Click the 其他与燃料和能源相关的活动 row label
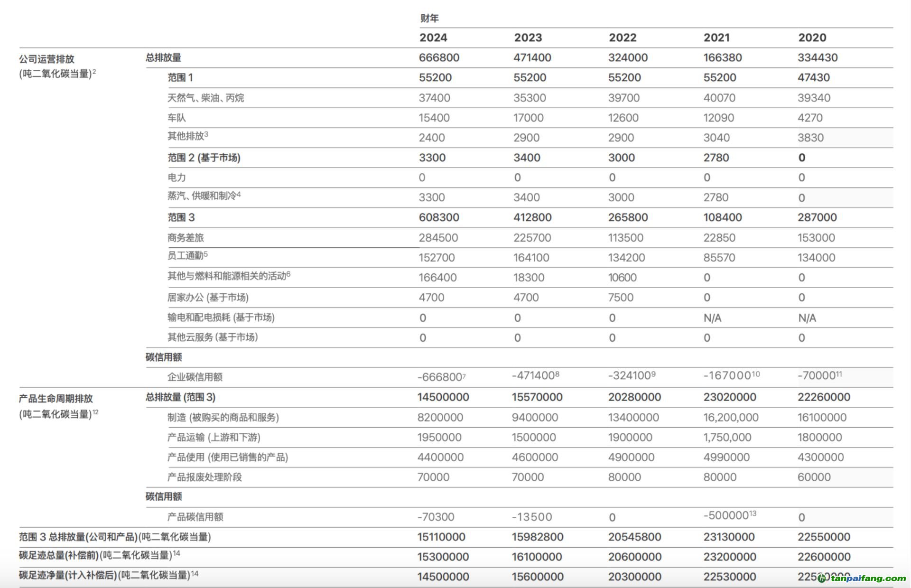This screenshot has height=588, width=911. point(229,276)
